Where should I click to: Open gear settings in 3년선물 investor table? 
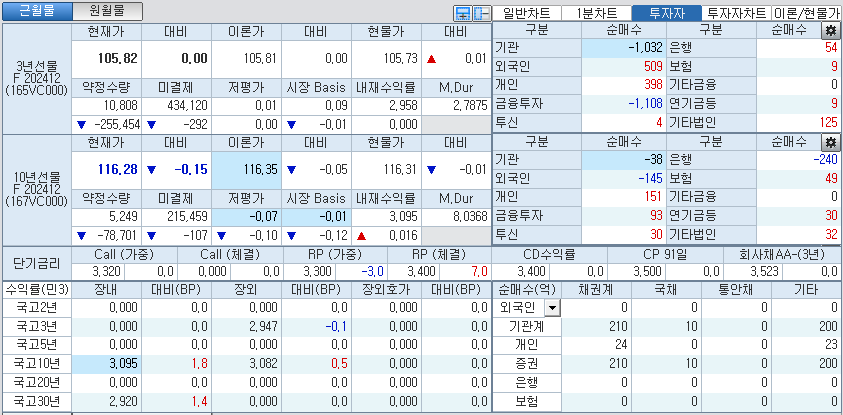tap(831, 31)
